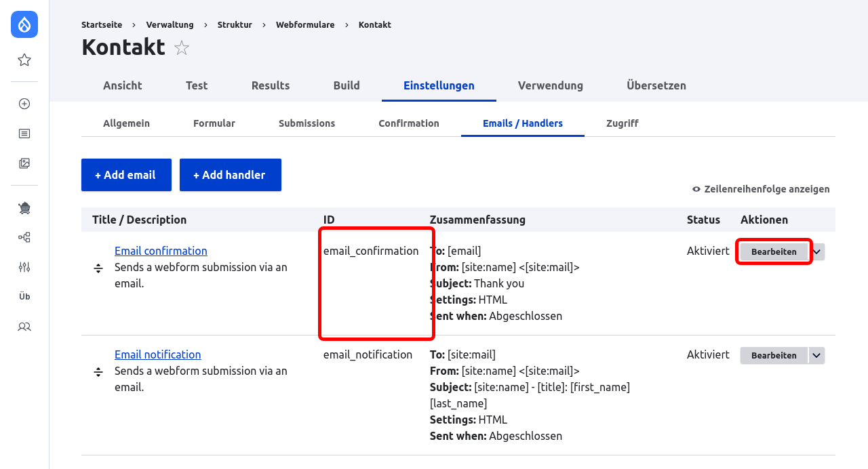Image resolution: width=868 pixels, height=469 pixels.
Task: Toggle Zeilenreihenfolge anzeigen
Action: click(x=761, y=189)
